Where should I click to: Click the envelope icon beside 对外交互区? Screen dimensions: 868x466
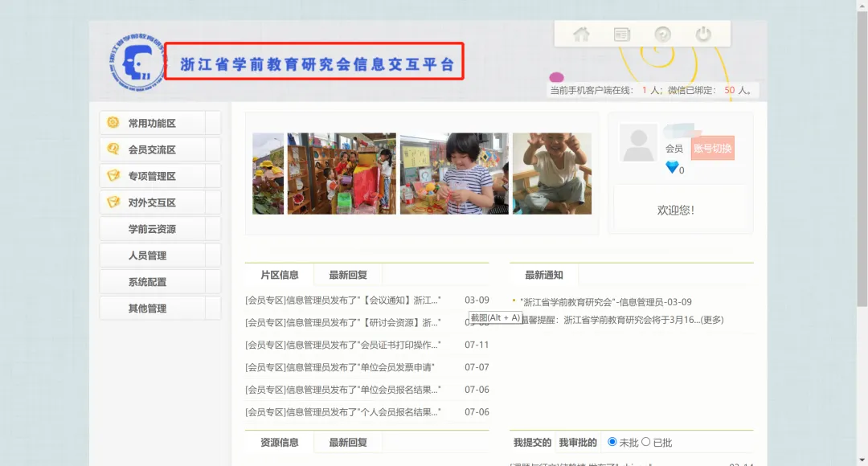[113, 202]
